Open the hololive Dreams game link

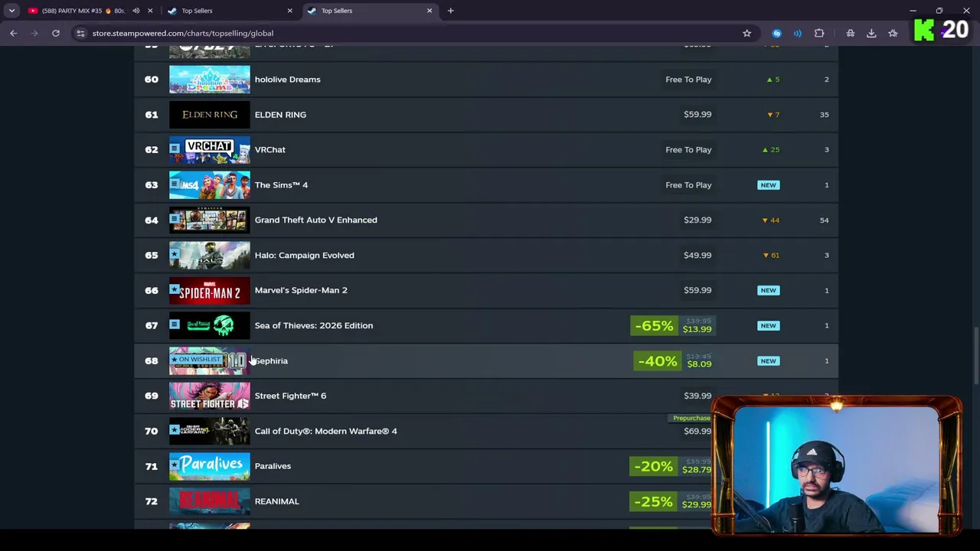[287, 80]
